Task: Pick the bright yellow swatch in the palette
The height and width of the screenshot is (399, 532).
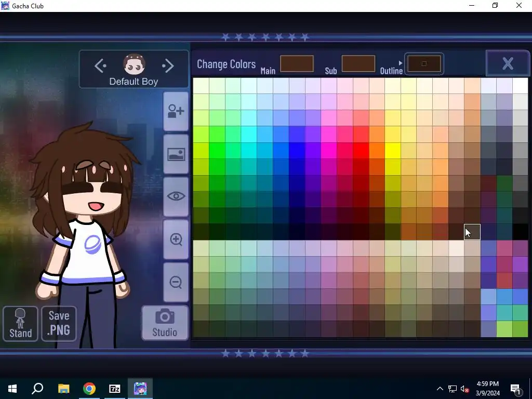Action: click(393, 150)
